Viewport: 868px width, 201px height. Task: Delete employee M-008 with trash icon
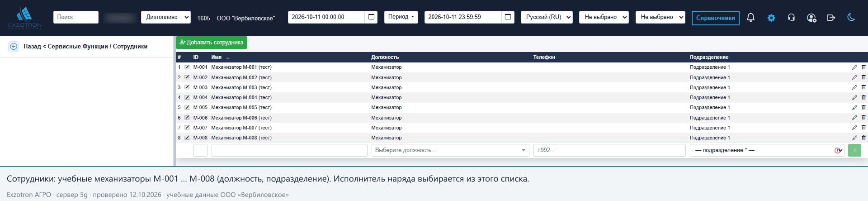pos(863,138)
